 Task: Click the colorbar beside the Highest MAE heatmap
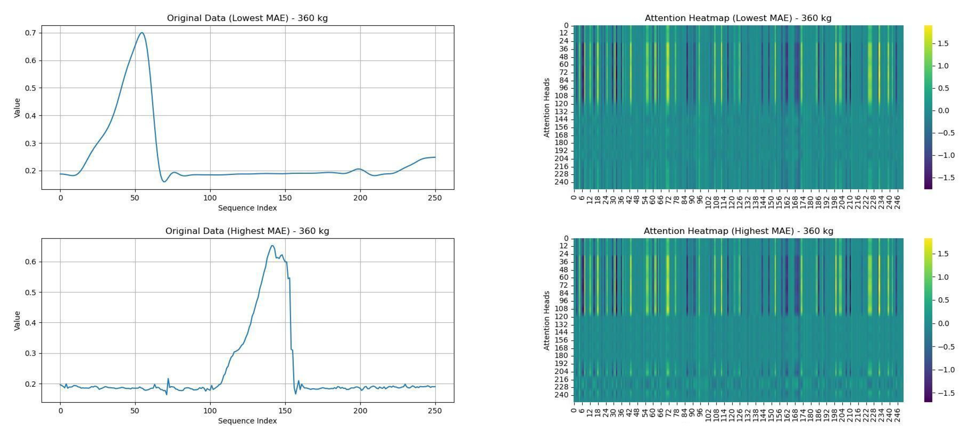click(928, 320)
